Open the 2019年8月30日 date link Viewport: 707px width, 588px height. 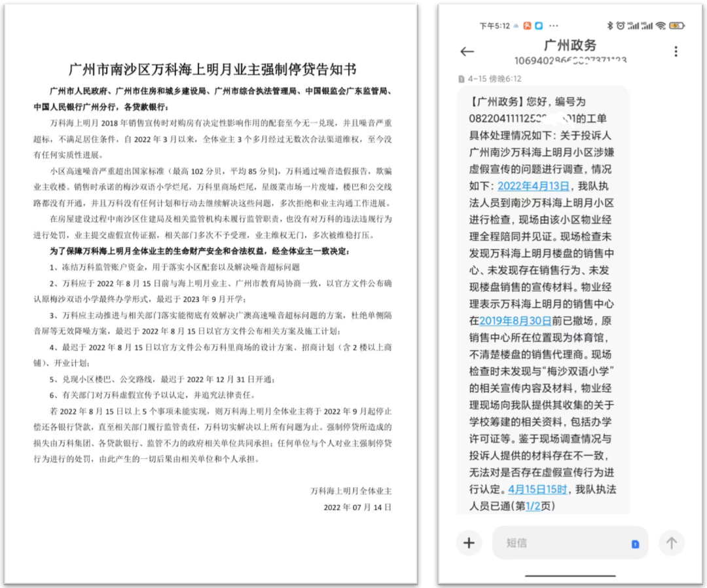click(515, 321)
